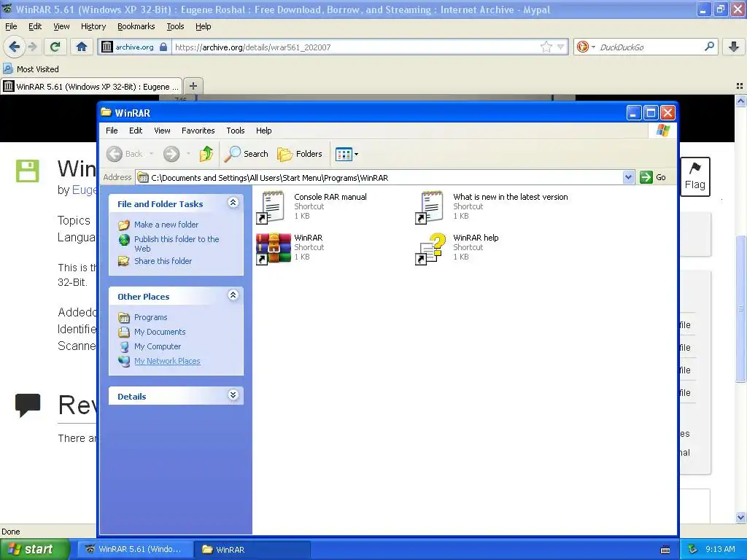This screenshot has width=747, height=560.
Task: Open the File menu in WinRAR folder window
Action: click(112, 131)
